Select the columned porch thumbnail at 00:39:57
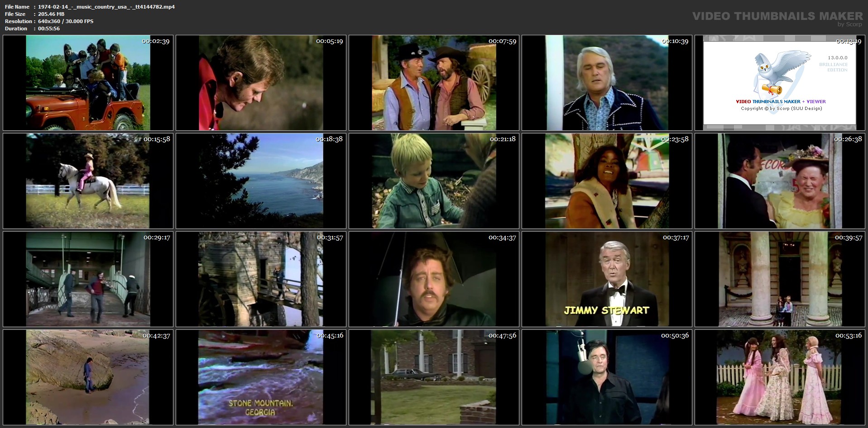868x428 pixels. pyautogui.click(x=780, y=279)
